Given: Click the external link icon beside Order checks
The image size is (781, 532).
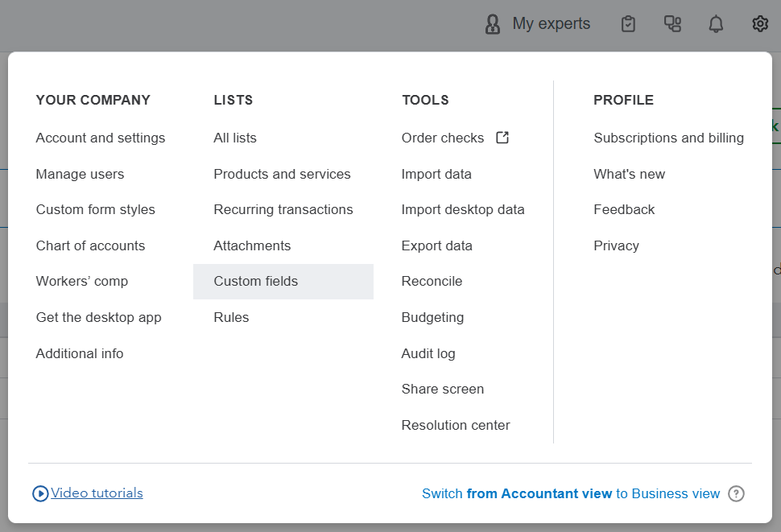Looking at the screenshot, I should pyautogui.click(x=502, y=138).
